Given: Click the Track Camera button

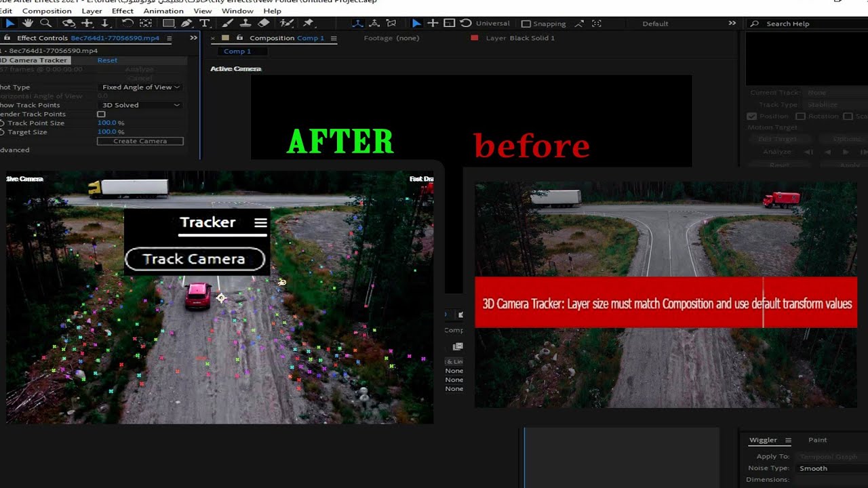Looking at the screenshot, I should pyautogui.click(x=195, y=259).
